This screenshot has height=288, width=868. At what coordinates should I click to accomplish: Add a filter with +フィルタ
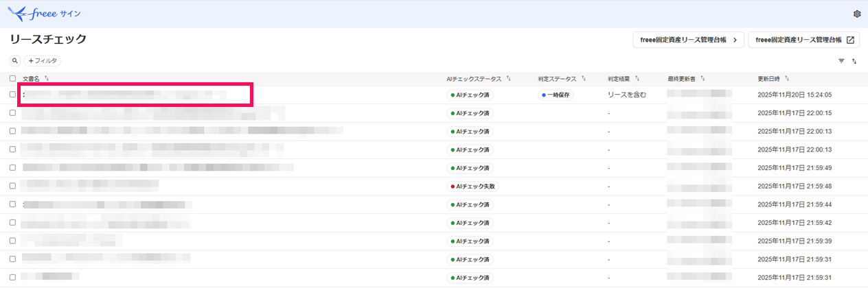(43, 61)
